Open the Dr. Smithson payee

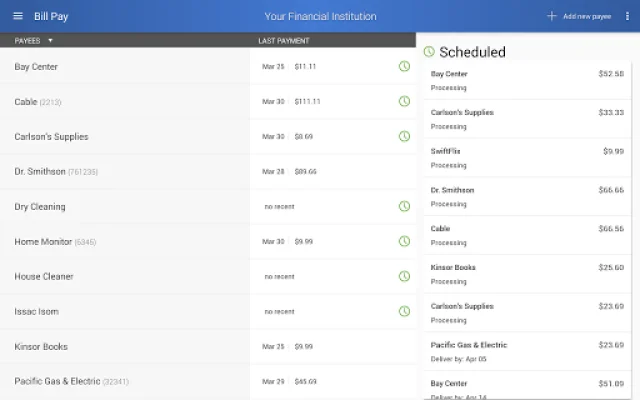[124, 171]
